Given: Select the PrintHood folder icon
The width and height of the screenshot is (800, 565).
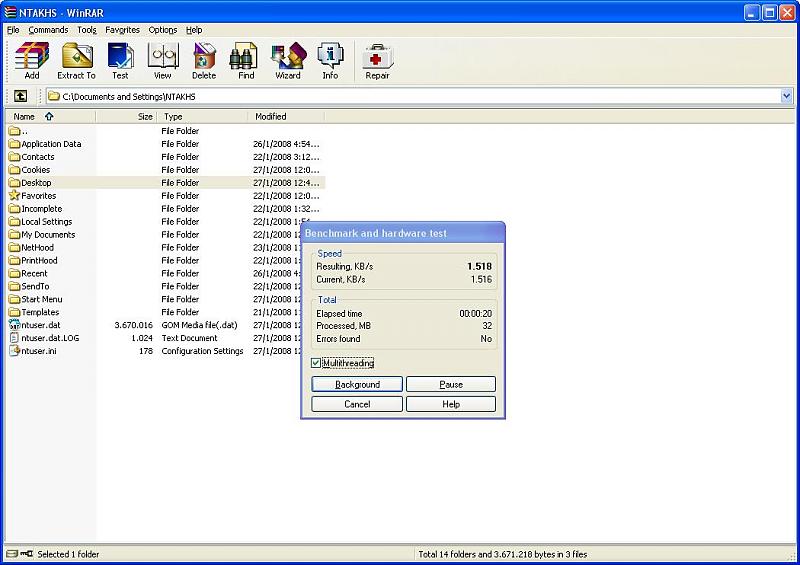Looking at the screenshot, I should pos(14,260).
